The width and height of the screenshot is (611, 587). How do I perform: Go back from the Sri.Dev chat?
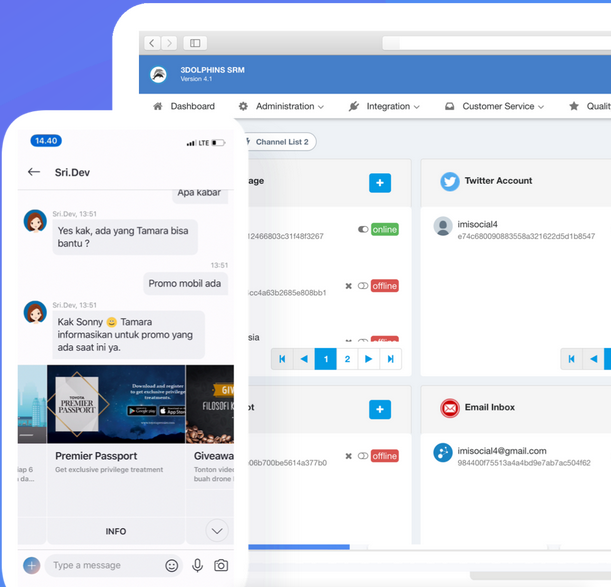pyautogui.click(x=34, y=172)
